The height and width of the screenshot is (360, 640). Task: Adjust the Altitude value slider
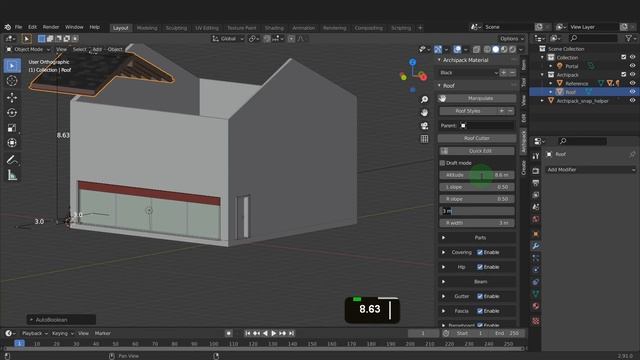pyautogui.click(x=477, y=175)
